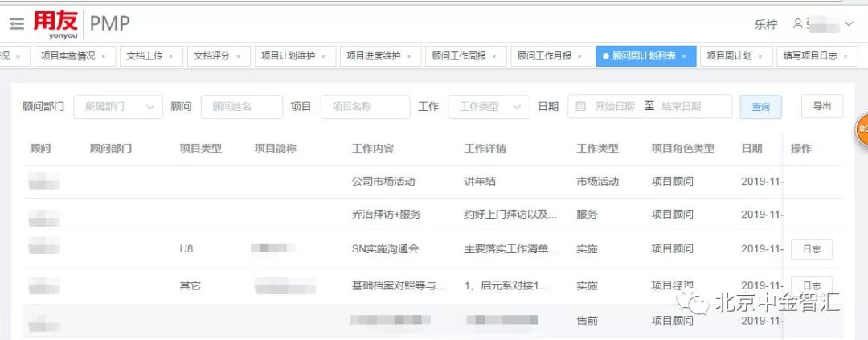Select the U8 project type cell
Screen dimensions: 868x340
186,248
